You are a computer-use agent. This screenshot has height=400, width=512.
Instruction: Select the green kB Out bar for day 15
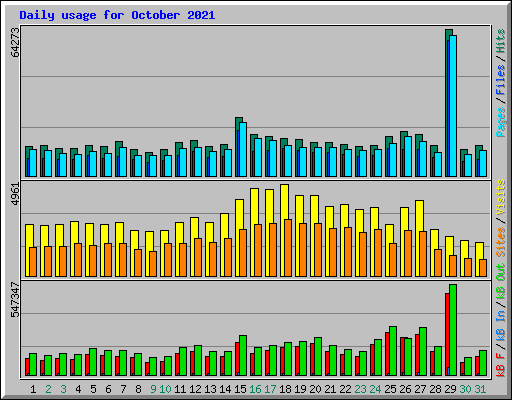pos(243,356)
